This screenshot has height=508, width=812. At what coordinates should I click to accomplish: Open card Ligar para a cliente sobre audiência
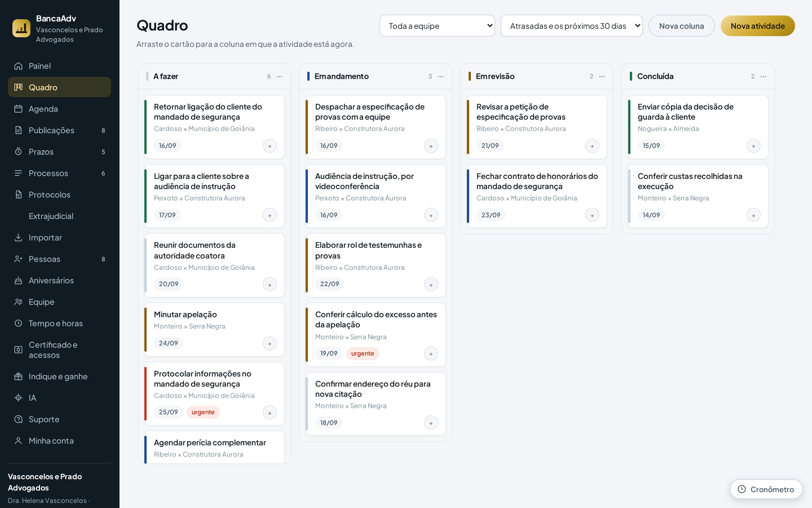tap(214, 196)
